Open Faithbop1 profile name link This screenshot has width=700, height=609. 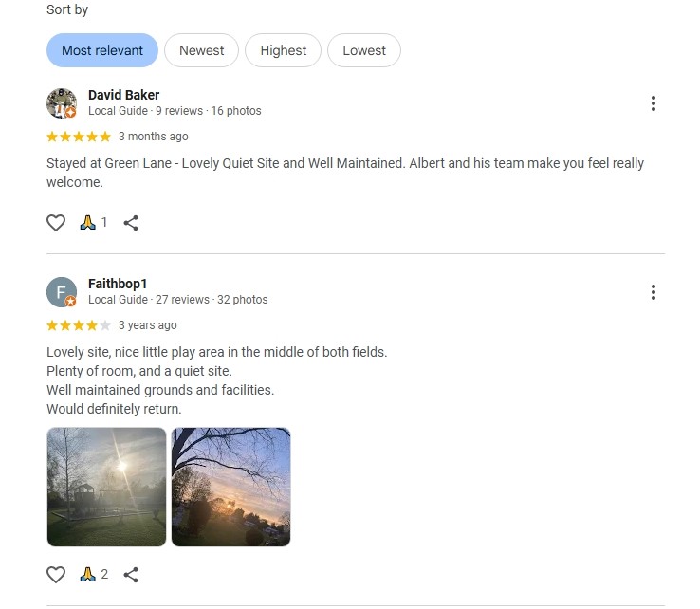click(118, 284)
